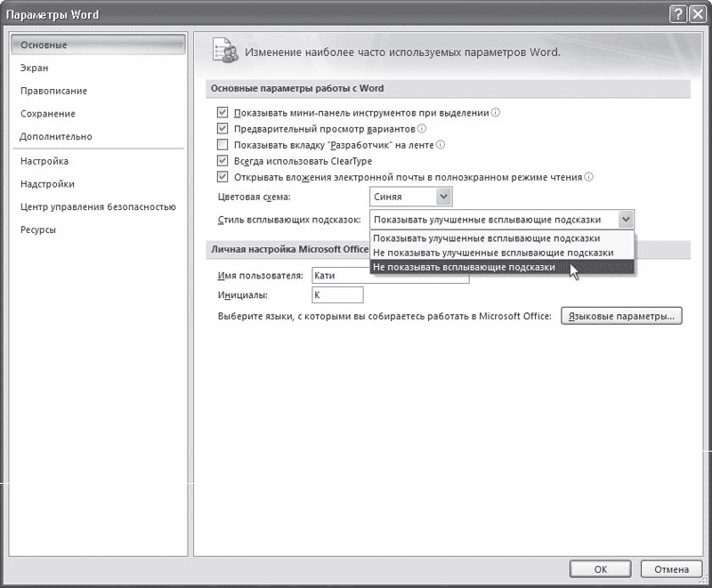The width and height of the screenshot is (712, 588).
Task: Toggle Показывать мини-панель инструментов checkbox
Action: 222,112
